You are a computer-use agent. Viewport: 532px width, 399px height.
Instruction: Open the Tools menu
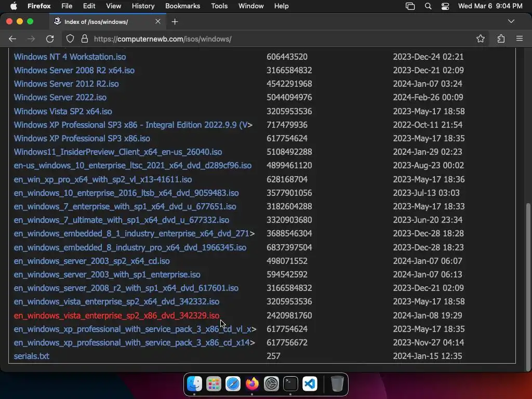click(x=219, y=6)
